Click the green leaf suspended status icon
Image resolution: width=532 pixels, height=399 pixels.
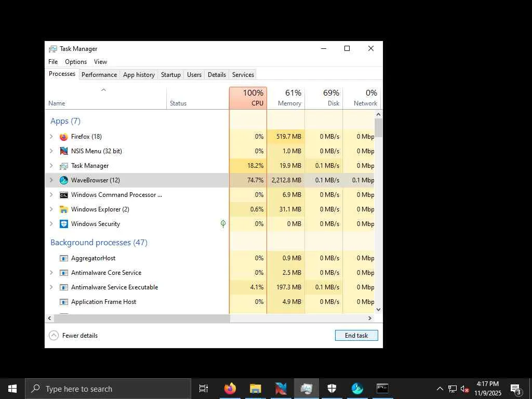click(x=223, y=223)
